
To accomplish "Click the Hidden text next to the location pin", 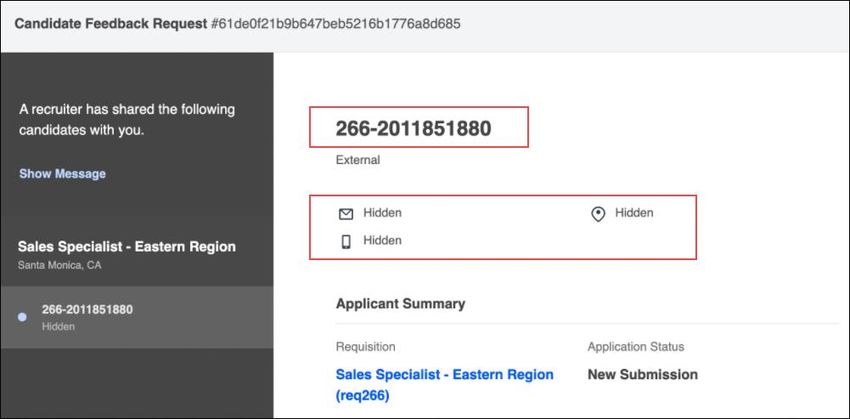I will tap(634, 213).
